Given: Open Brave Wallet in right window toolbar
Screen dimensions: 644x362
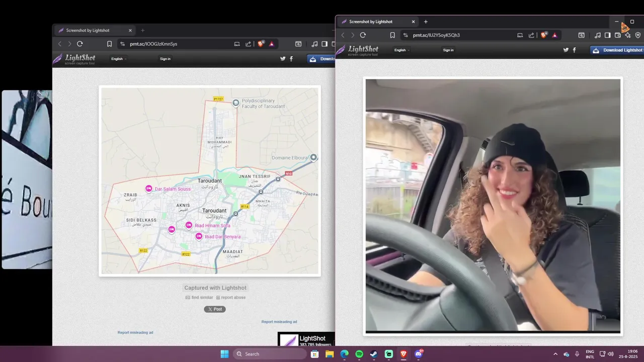Looking at the screenshot, I should [x=618, y=35].
